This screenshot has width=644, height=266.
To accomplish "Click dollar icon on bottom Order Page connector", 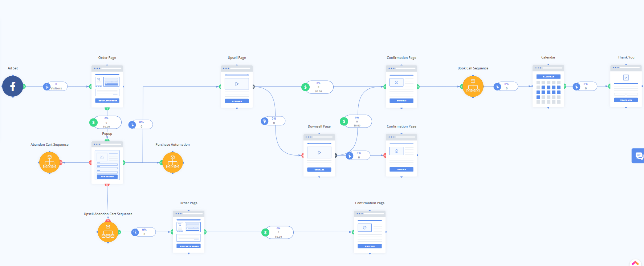I will click(266, 233).
